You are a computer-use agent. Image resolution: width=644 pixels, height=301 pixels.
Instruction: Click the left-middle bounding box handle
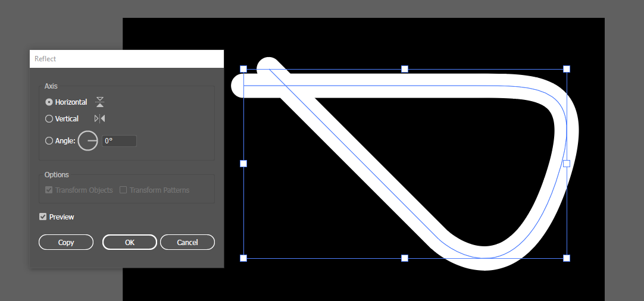pyautogui.click(x=243, y=164)
